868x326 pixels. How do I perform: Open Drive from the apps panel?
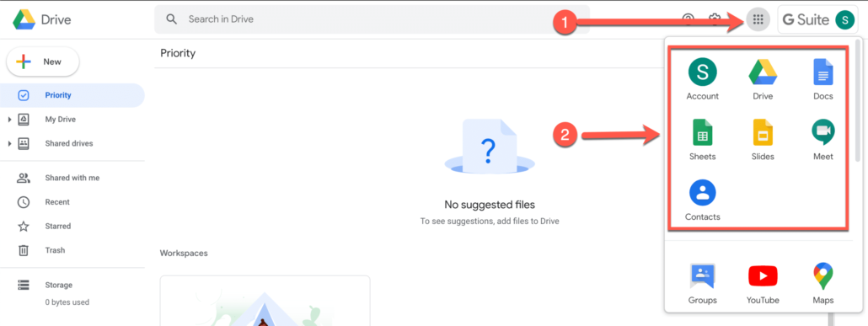(x=763, y=79)
